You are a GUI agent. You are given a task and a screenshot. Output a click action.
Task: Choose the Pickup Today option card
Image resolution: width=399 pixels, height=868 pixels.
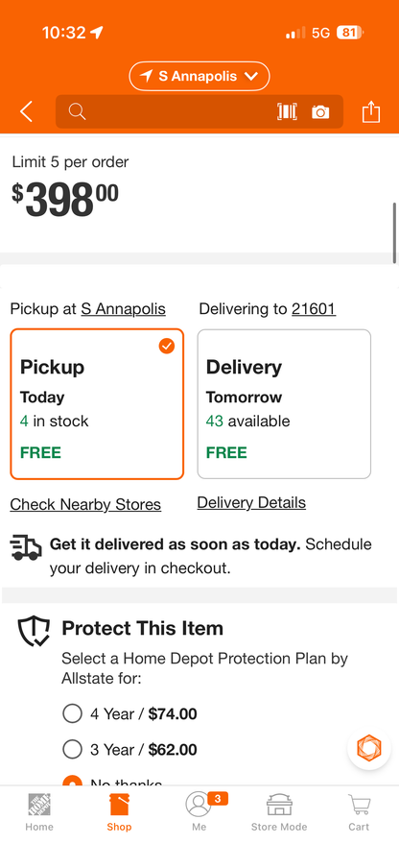[97, 404]
